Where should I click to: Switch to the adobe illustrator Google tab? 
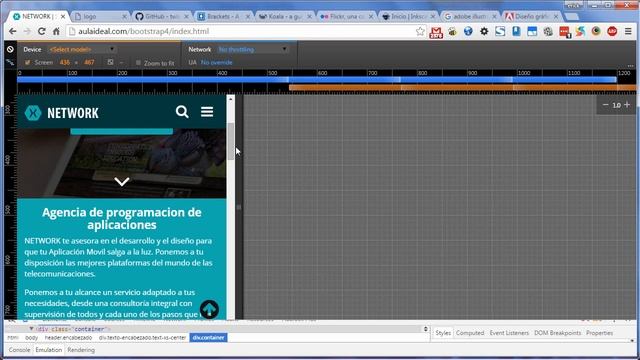tap(469, 16)
